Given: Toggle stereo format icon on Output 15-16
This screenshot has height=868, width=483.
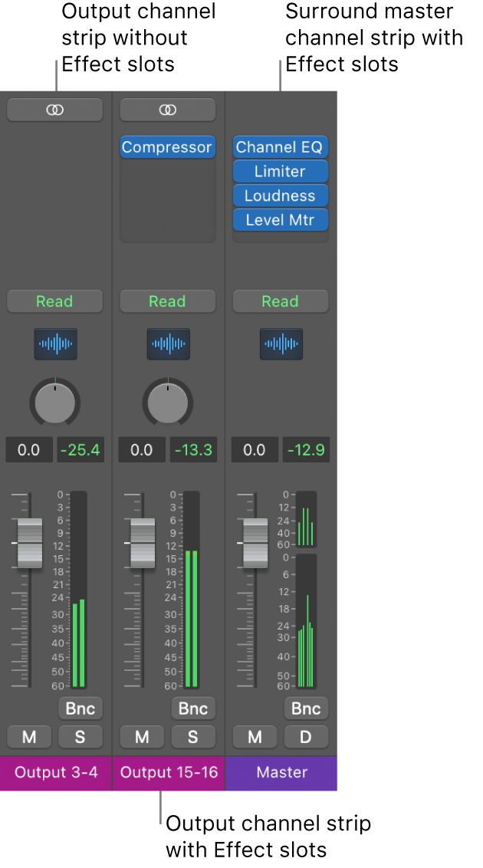Looking at the screenshot, I should click(x=168, y=110).
